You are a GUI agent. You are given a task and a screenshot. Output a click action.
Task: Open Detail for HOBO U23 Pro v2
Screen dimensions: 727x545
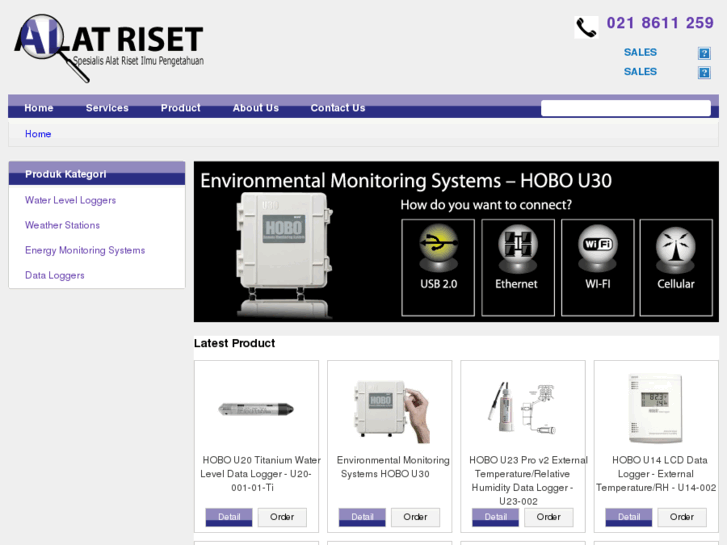pyautogui.click(x=496, y=517)
